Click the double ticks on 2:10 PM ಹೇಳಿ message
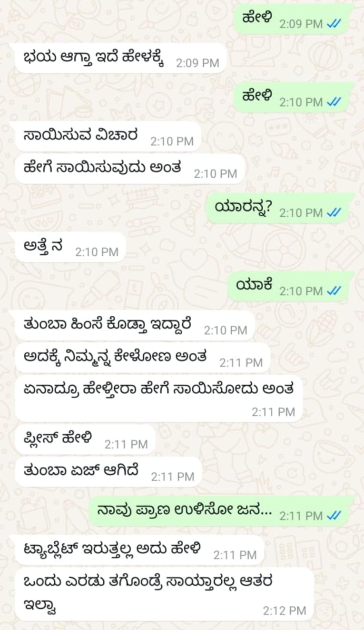Screen dimensions: 364x630 [335, 102]
